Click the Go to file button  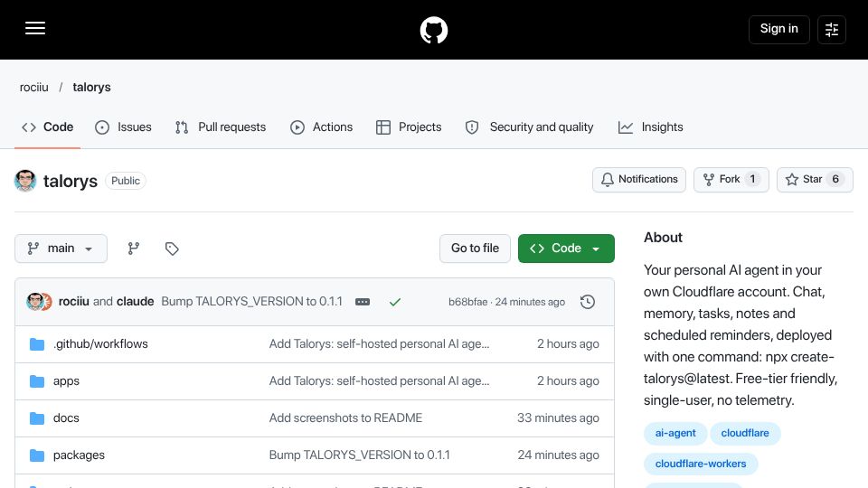[x=475, y=249]
